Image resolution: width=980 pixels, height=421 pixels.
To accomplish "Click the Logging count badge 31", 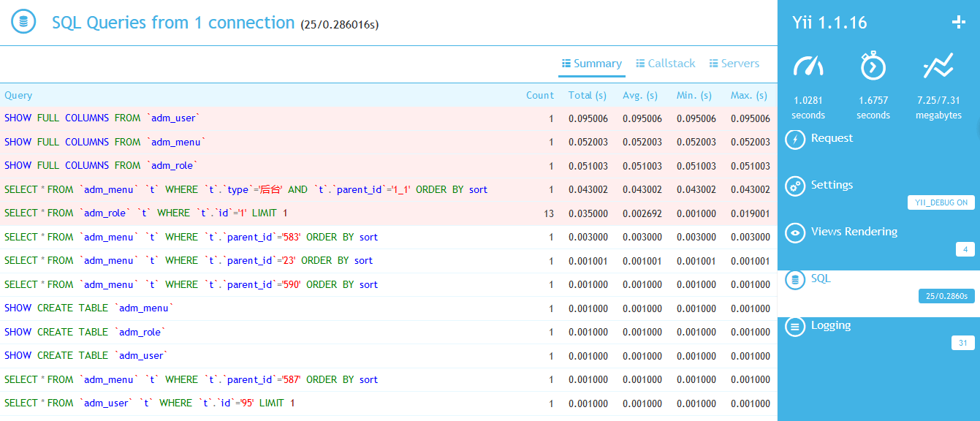I will pos(962,343).
